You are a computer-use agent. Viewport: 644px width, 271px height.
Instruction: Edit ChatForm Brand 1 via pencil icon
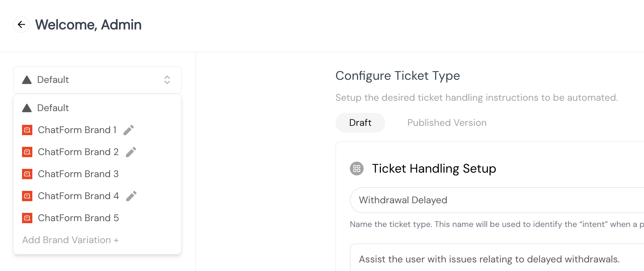[129, 130]
